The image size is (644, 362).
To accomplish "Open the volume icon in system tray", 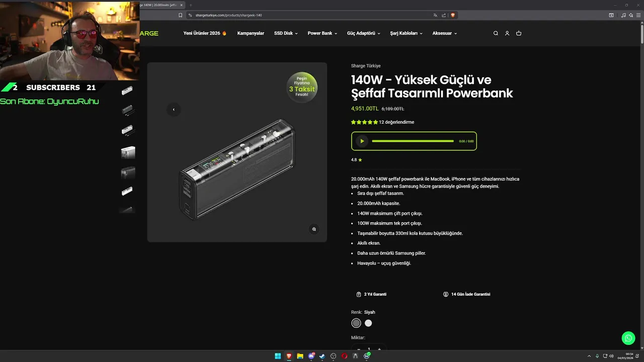I will tap(611, 356).
